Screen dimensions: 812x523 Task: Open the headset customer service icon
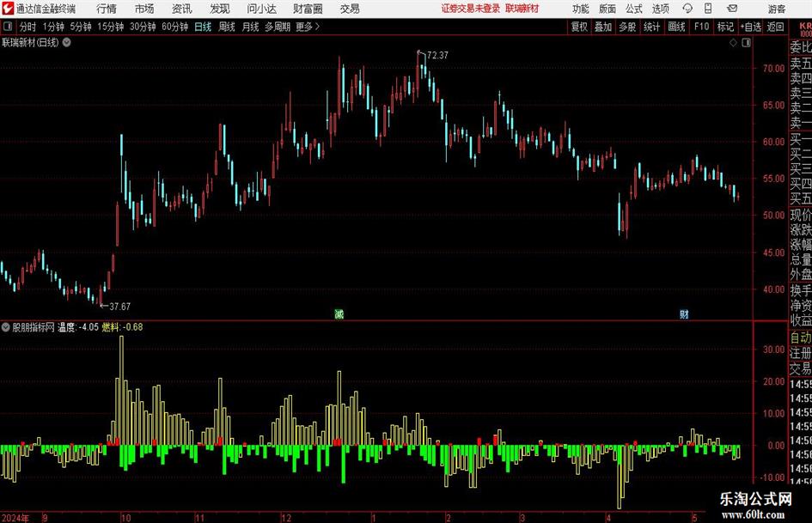(x=687, y=9)
